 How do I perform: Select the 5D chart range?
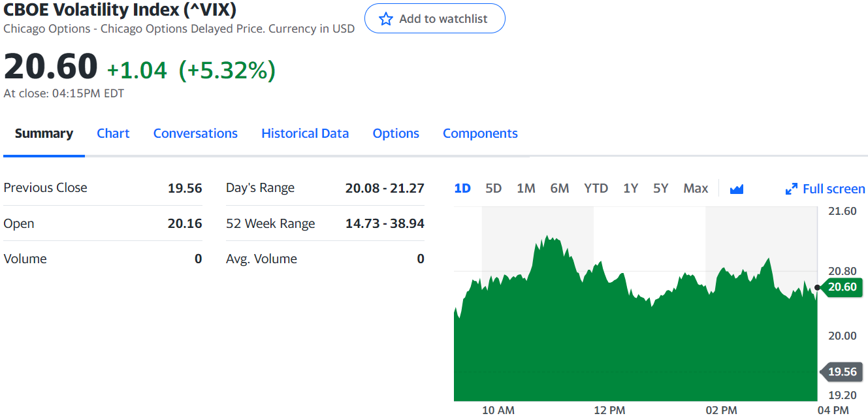(x=494, y=188)
